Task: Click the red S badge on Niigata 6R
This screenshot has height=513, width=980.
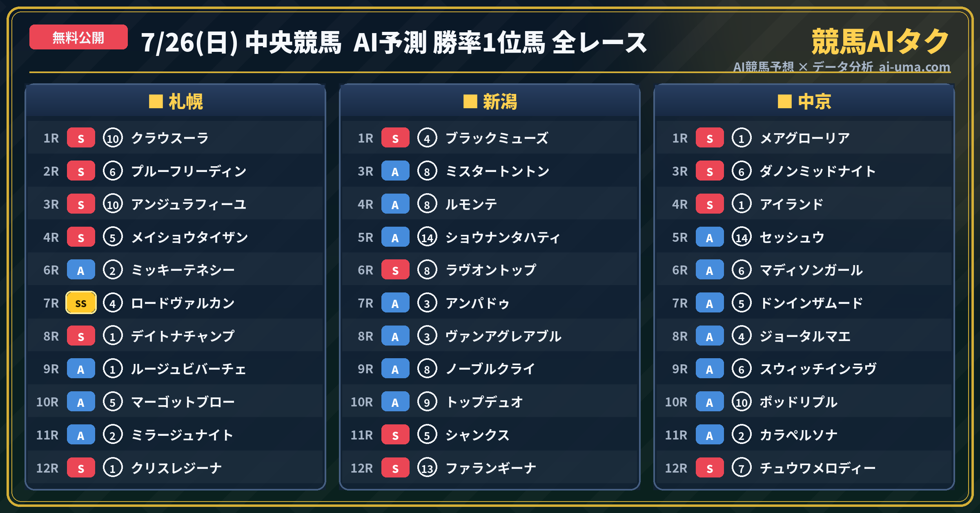Action: pyautogui.click(x=395, y=270)
